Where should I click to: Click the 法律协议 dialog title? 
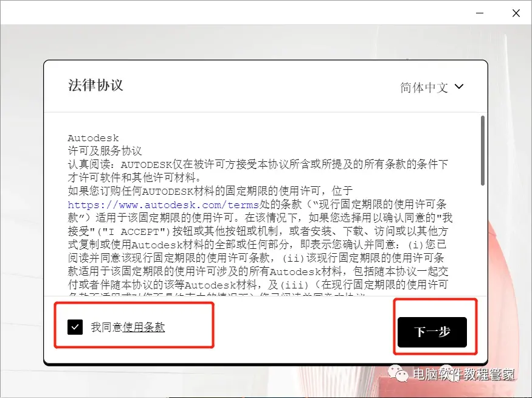(95, 85)
